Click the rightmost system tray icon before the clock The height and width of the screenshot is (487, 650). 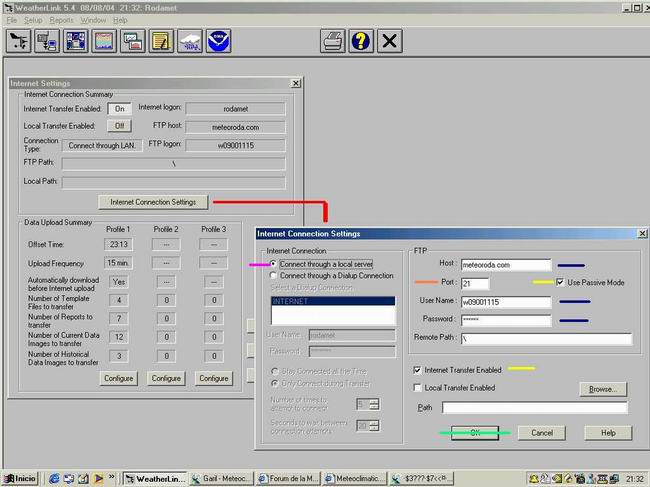[x=614, y=479]
